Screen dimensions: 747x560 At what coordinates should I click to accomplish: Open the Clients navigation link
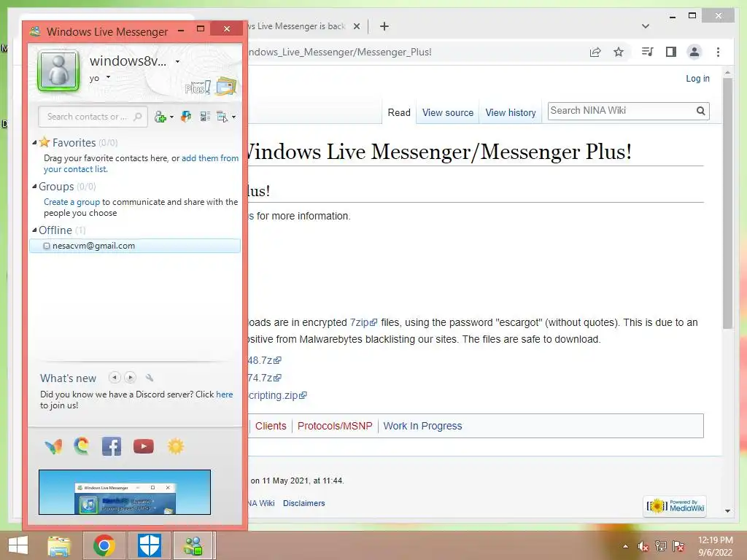click(271, 426)
